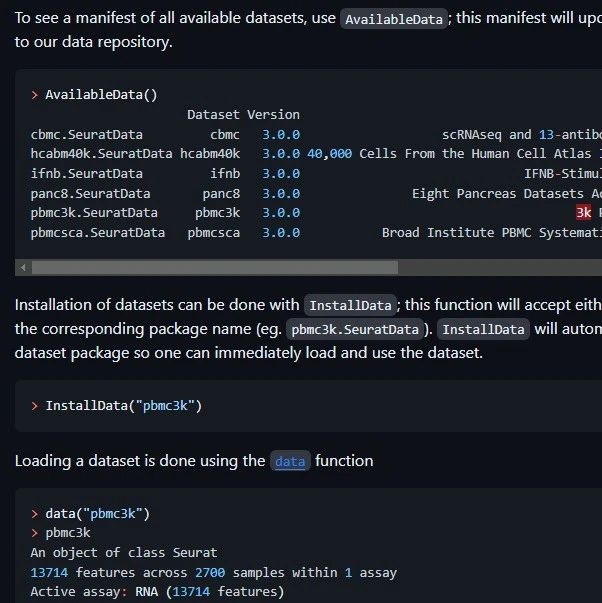
Task: Click the cbmc.SeuratData row name
Action: (87, 135)
